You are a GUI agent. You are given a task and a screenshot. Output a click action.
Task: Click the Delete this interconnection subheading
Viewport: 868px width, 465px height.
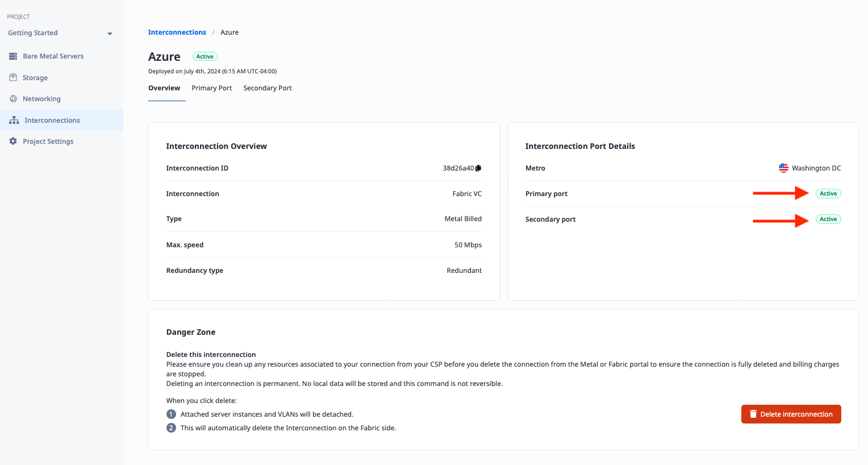click(x=211, y=355)
